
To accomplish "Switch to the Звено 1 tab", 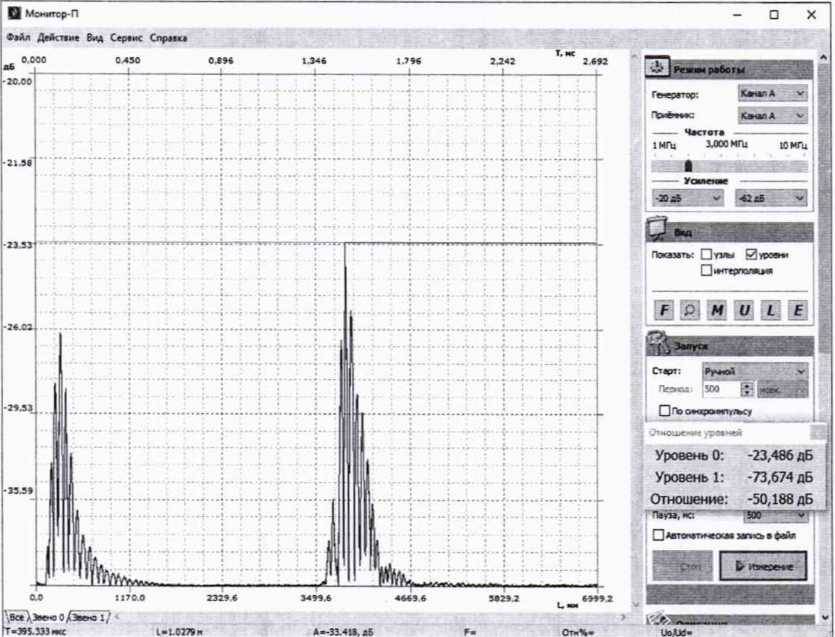I will (x=89, y=617).
